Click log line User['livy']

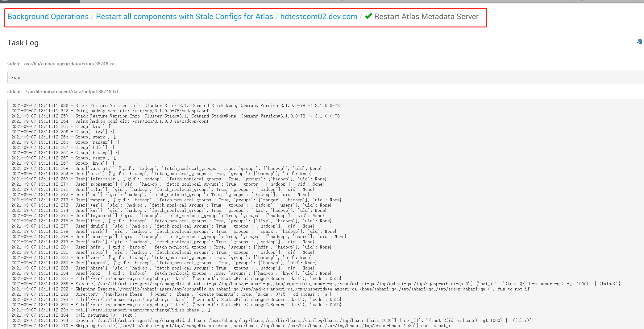coord(171,221)
